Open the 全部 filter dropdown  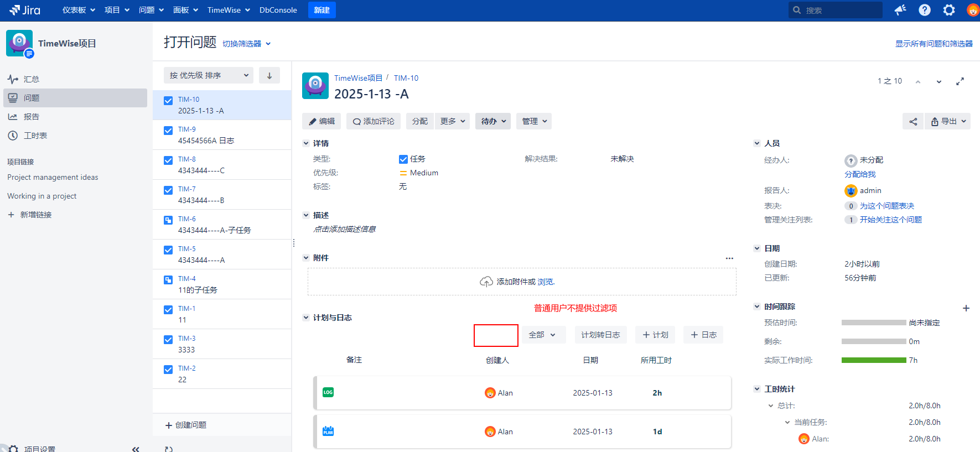(543, 335)
